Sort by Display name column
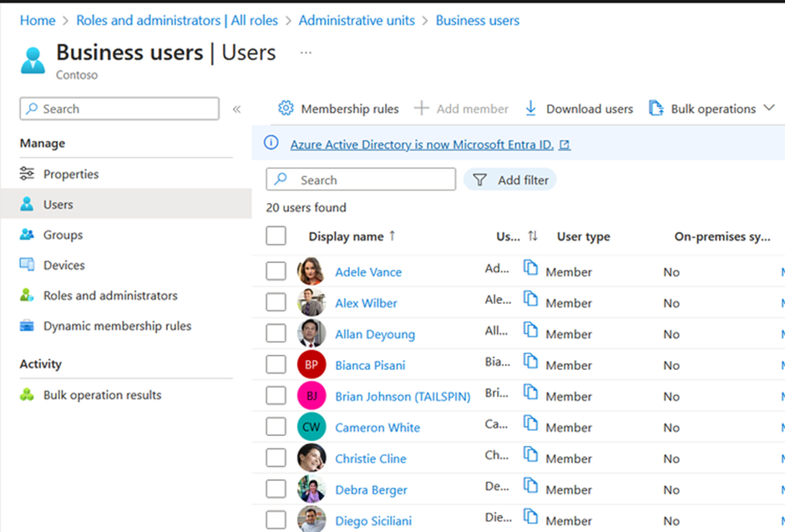 (346, 236)
